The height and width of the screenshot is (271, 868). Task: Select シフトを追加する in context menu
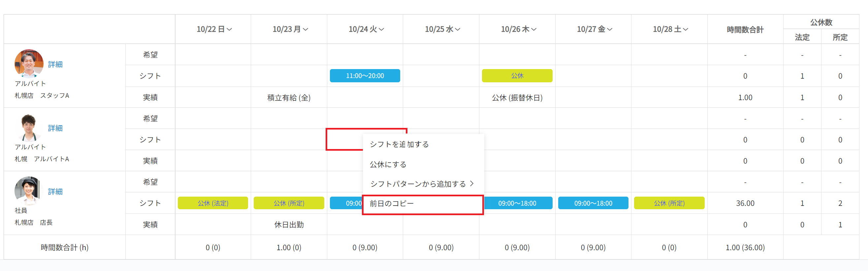tap(399, 144)
